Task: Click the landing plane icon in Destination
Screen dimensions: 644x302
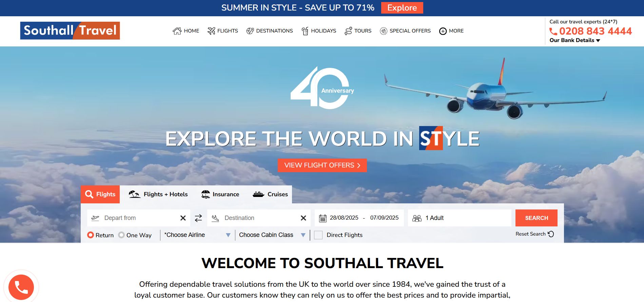Action: pos(215,218)
